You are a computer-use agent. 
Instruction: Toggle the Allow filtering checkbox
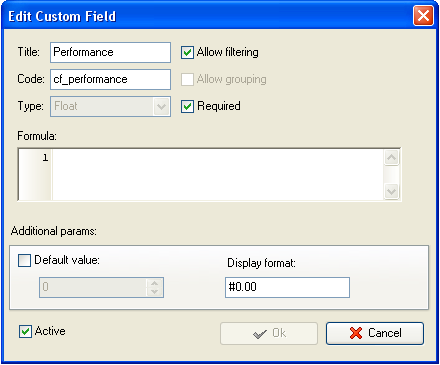pos(187,52)
